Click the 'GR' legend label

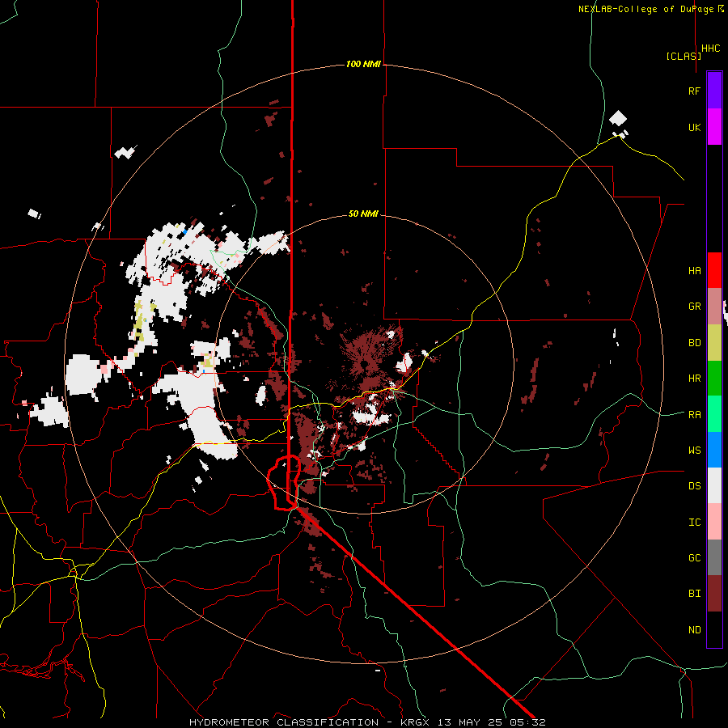694,307
